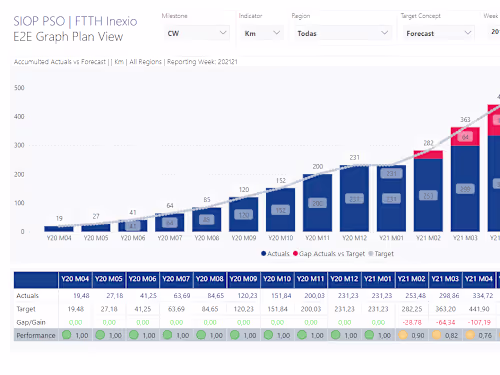Click the red gap segment labeled 64

[465, 137]
